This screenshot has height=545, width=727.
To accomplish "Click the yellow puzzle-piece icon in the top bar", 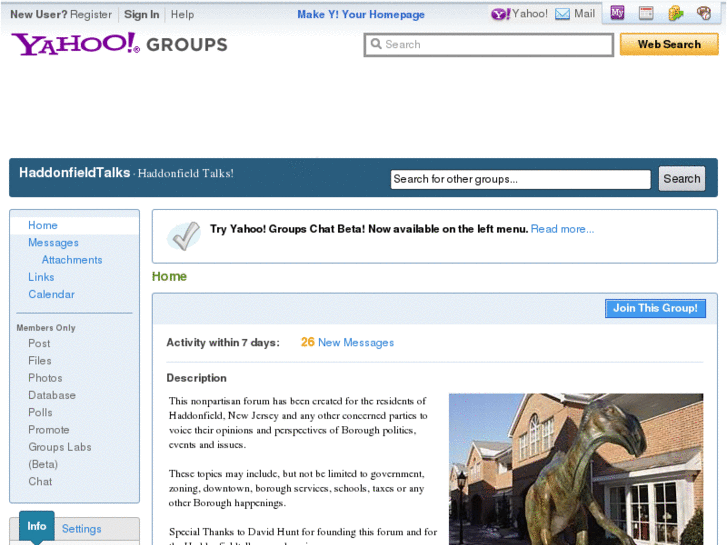I will [x=676, y=13].
